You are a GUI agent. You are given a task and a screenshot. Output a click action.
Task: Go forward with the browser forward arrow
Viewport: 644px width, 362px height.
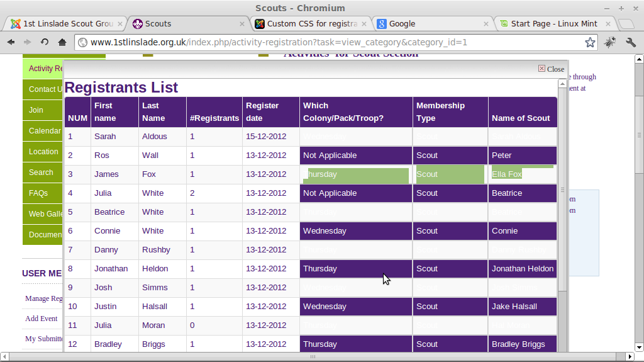(28, 42)
